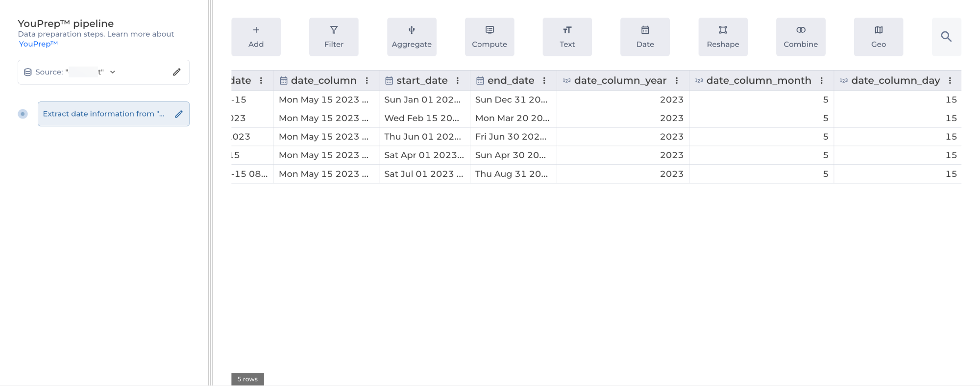Select the pipeline step radio indicator

pyautogui.click(x=23, y=114)
